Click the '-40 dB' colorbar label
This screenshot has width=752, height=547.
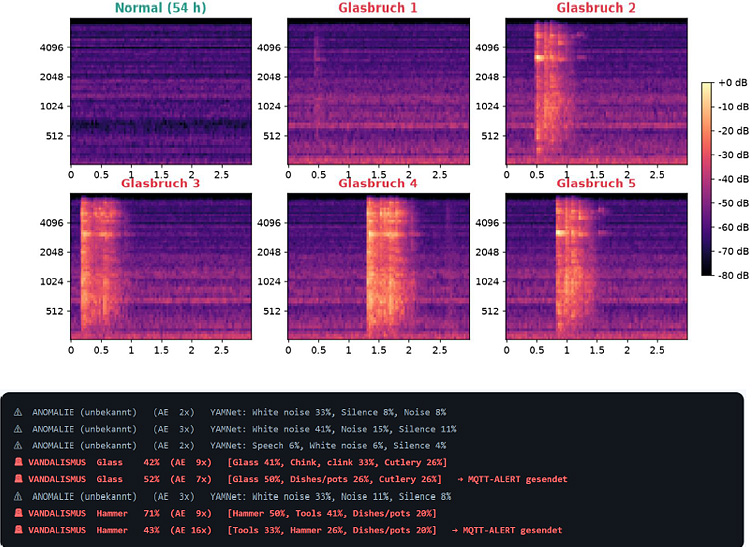(x=733, y=179)
